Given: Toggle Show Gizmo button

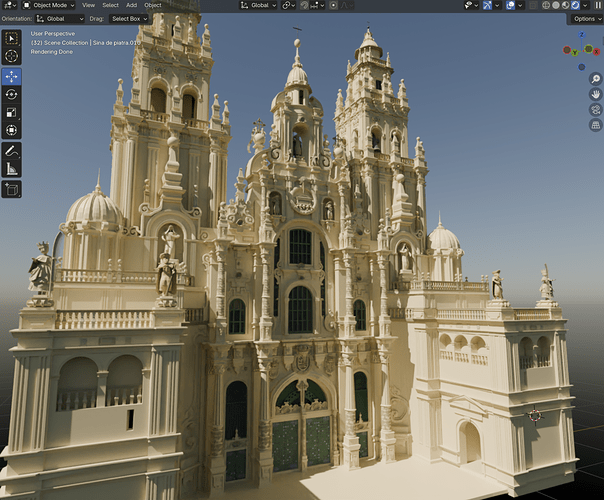Looking at the screenshot, I should [487, 5].
